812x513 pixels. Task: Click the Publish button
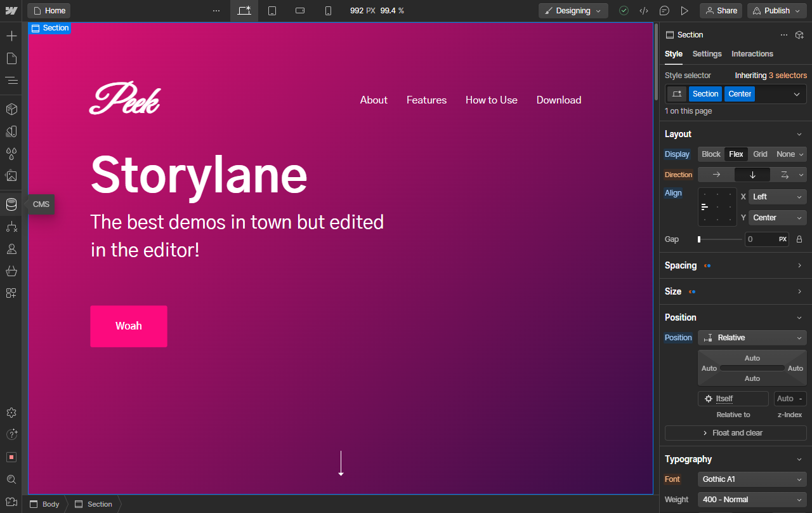coord(776,11)
